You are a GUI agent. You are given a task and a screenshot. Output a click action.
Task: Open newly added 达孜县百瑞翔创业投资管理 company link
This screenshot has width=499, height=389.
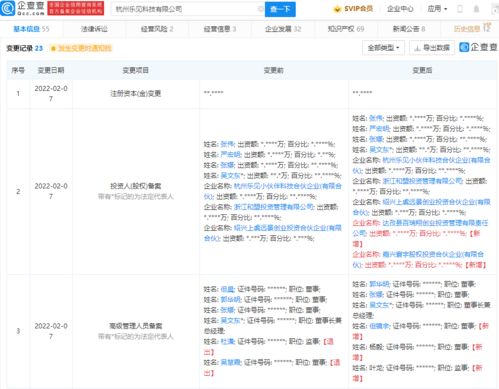click(x=420, y=228)
